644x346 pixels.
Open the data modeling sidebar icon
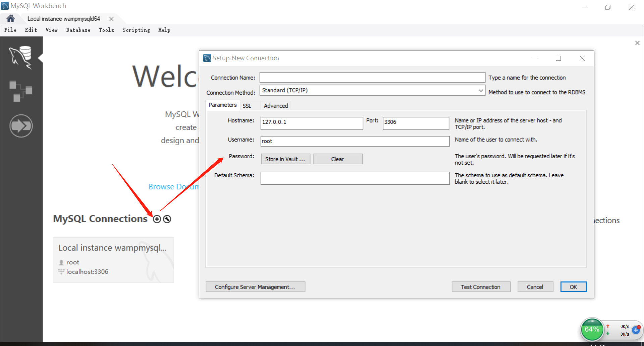click(21, 91)
